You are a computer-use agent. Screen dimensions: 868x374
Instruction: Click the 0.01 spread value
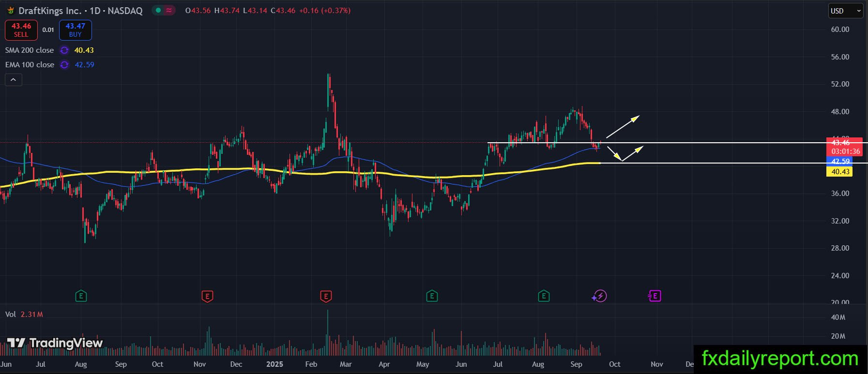[48, 30]
